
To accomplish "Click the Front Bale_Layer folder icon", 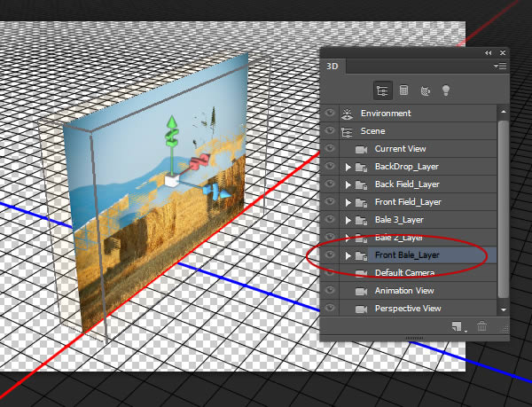I will click(x=362, y=255).
